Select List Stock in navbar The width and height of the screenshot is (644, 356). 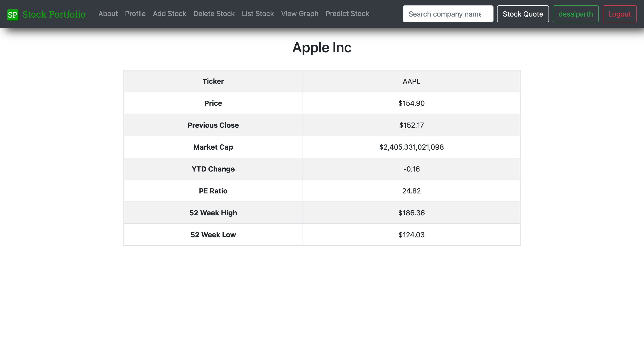[258, 14]
